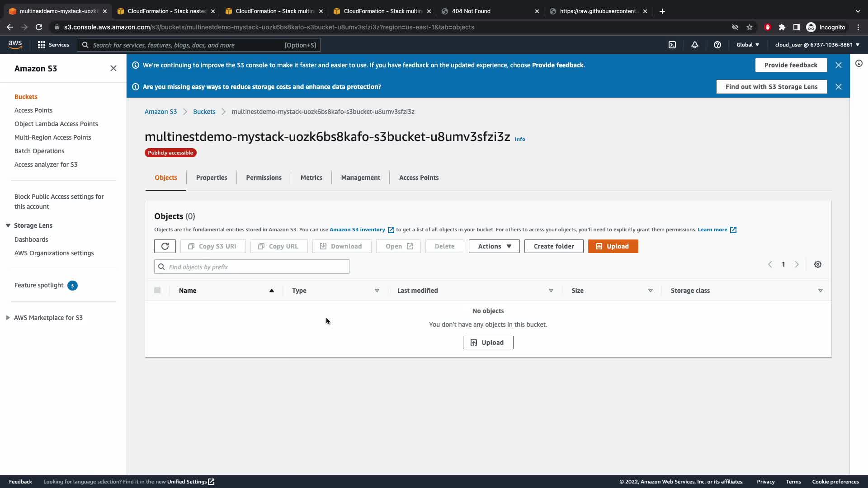Screen dimensions: 868x488
Task: Open table preferences gear icon
Action: click(818, 264)
